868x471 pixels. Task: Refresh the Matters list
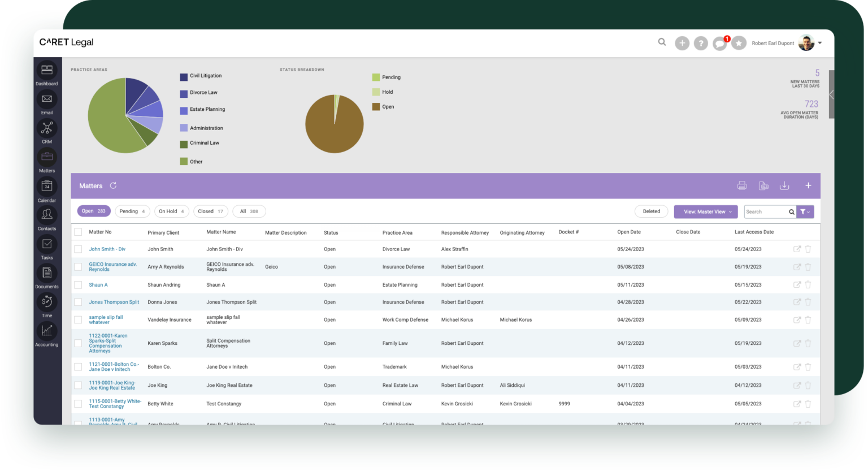[x=113, y=185]
